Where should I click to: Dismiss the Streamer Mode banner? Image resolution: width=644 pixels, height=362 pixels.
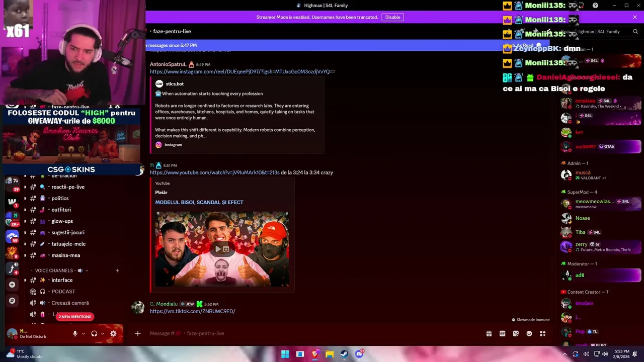pyautogui.click(x=635, y=17)
